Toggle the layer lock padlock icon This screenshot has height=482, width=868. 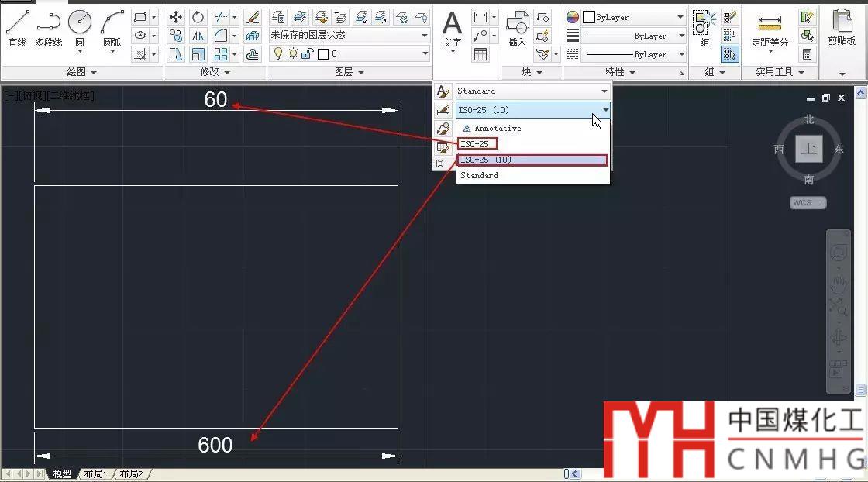308,53
